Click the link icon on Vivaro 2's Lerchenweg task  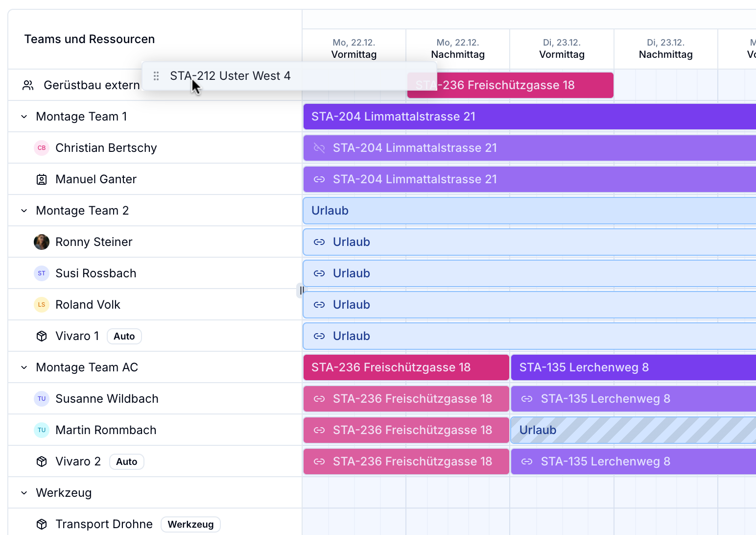527,462
